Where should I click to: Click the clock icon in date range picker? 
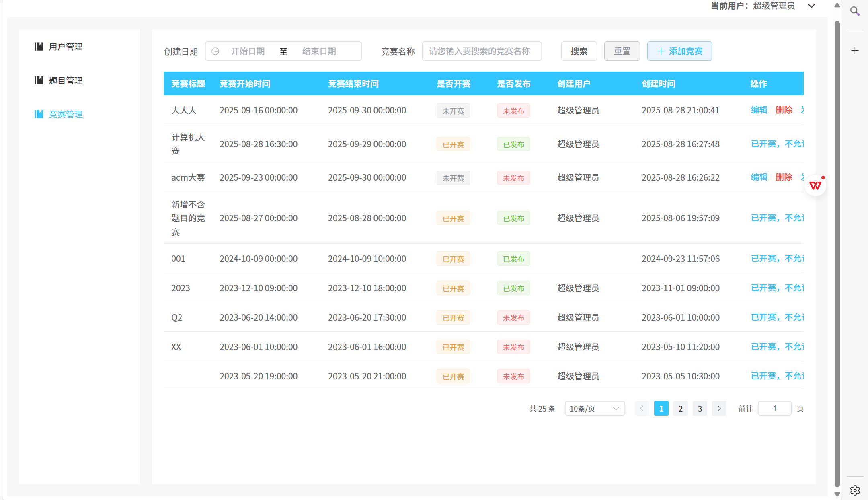(x=215, y=51)
